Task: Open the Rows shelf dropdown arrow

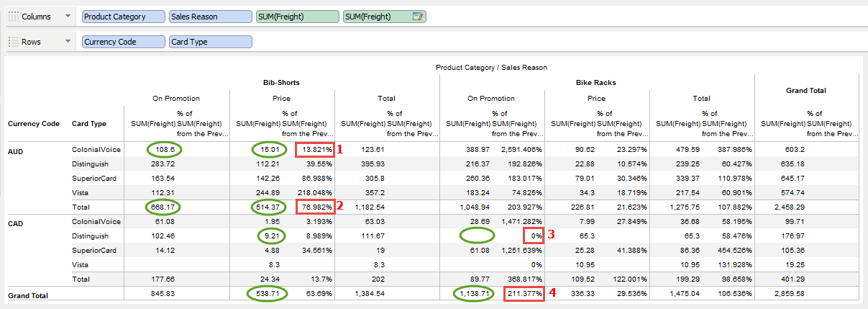Action: click(x=68, y=42)
